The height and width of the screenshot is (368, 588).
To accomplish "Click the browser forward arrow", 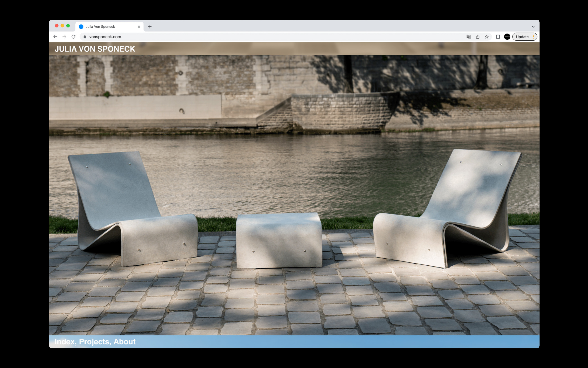I will coord(64,37).
